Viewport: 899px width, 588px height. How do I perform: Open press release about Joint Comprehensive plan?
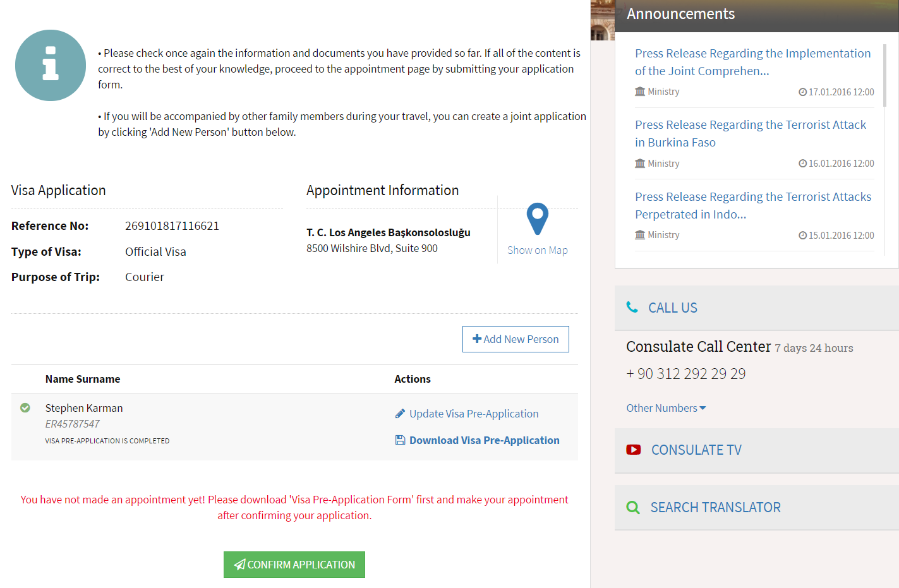point(753,62)
